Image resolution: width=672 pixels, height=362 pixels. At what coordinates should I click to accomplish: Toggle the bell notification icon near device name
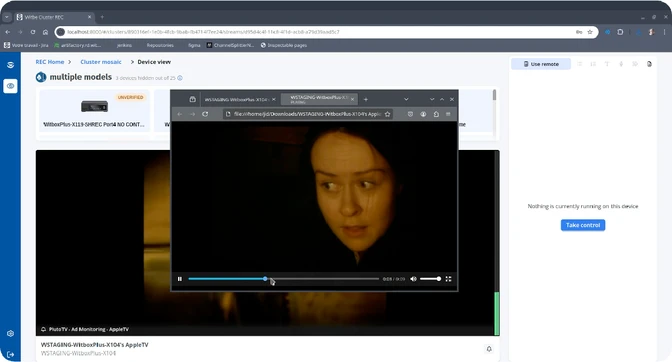489,349
